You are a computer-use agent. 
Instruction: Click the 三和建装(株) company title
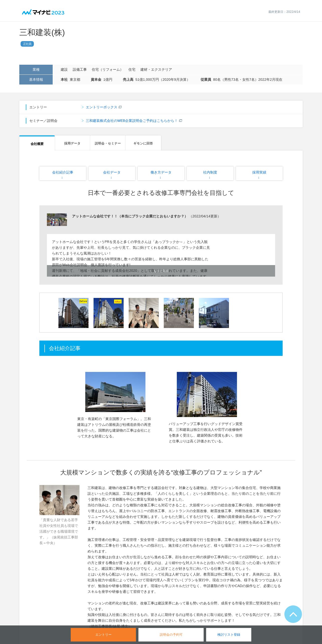click(42, 32)
